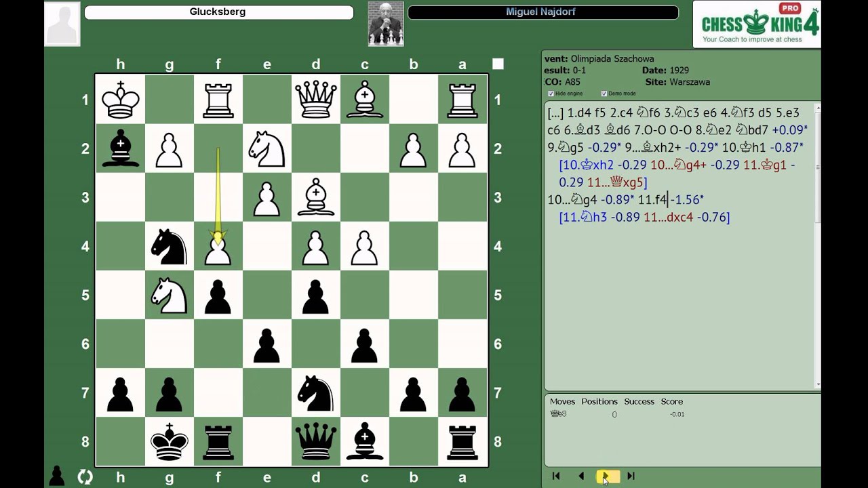Go to variation move 11...dxc4
The height and width of the screenshot is (488, 868).
pos(667,218)
